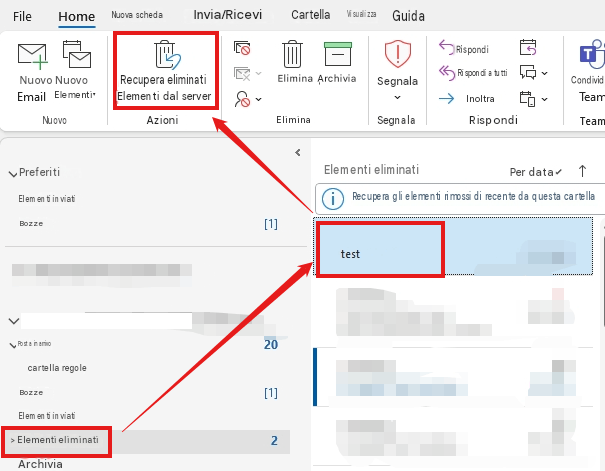The height and width of the screenshot is (471, 605).
Task: Click the calendar and phone icon in Rispondi
Action: 527,99
